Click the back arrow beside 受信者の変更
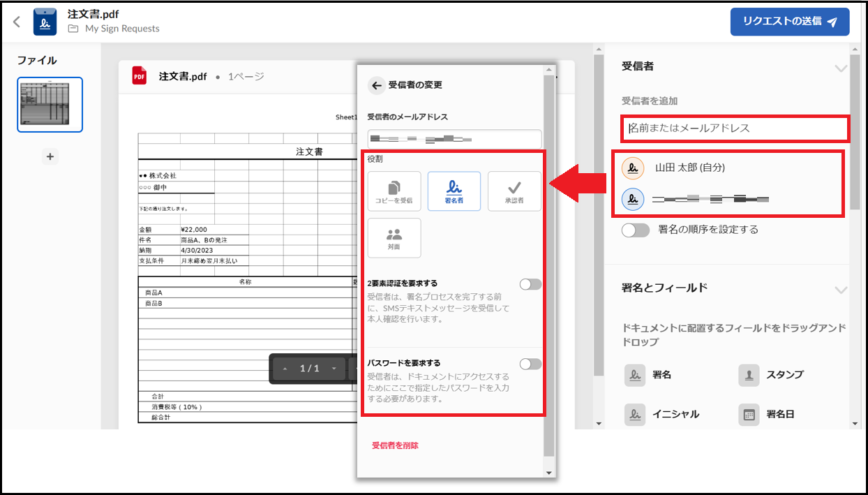The image size is (868, 495). (377, 85)
